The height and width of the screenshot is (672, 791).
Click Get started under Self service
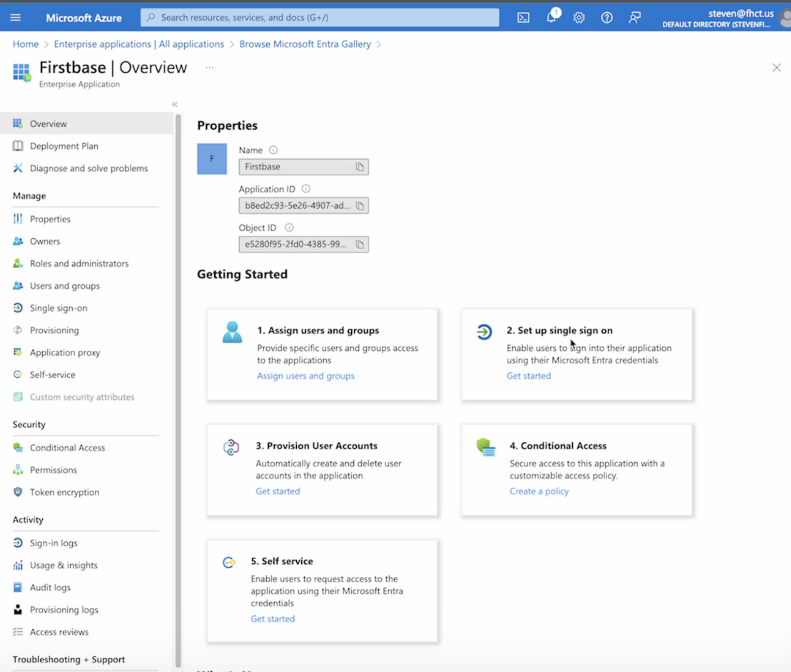click(x=273, y=619)
